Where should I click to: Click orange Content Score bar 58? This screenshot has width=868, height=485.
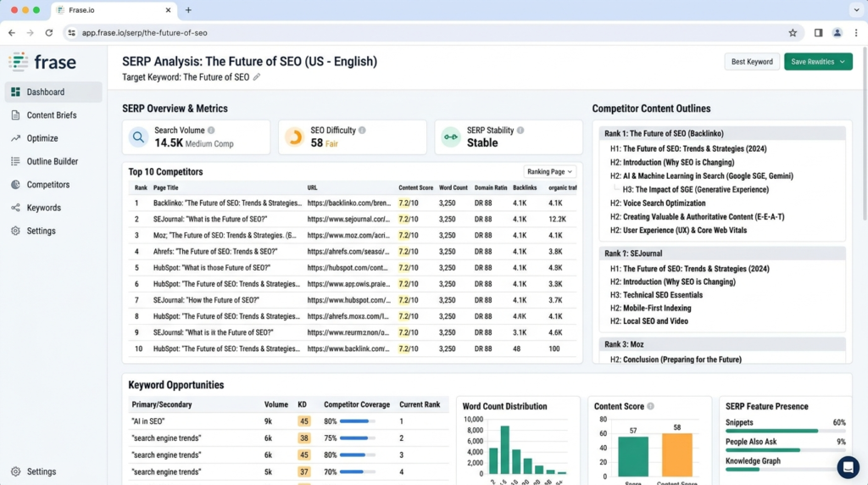(x=677, y=454)
